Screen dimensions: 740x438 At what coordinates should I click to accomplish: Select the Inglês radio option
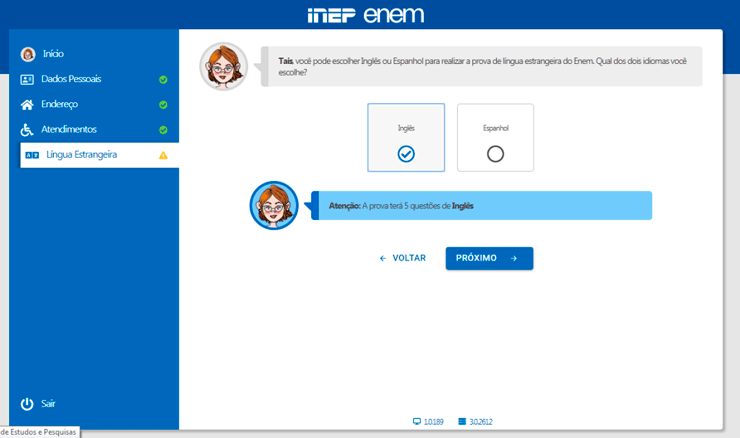(406, 154)
